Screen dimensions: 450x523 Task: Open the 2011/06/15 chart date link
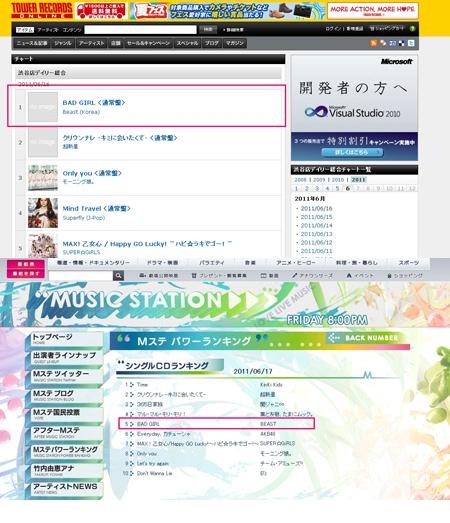pos(316,217)
